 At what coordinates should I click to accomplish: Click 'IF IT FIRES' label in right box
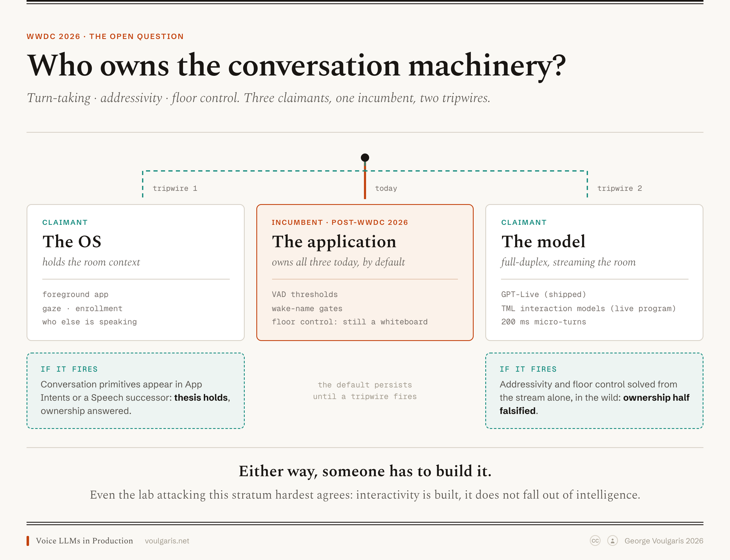(528, 369)
